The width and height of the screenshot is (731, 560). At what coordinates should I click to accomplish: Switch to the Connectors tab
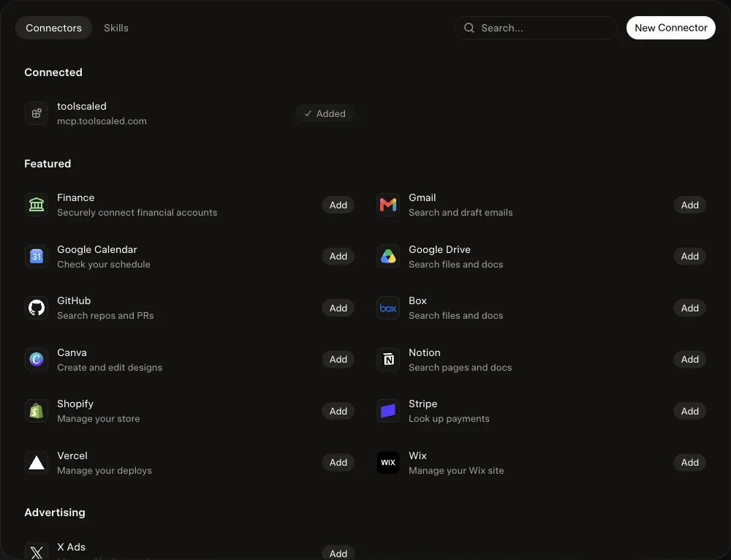click(x=53, y=28)
